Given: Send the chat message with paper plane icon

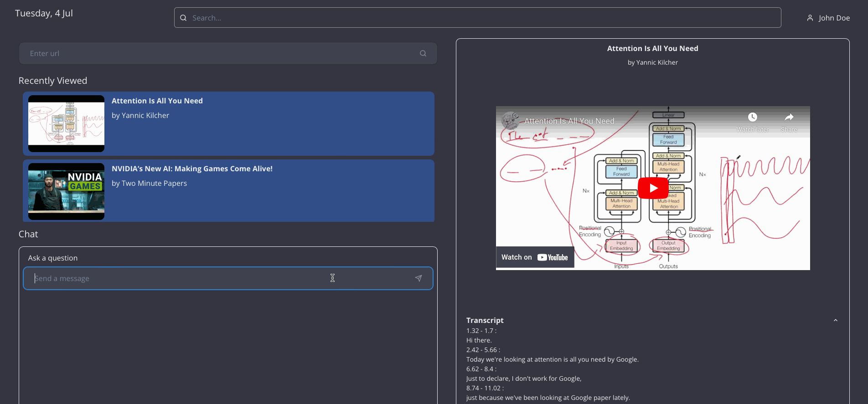Looking at the screenshot, I should click(x=418, y=278).
